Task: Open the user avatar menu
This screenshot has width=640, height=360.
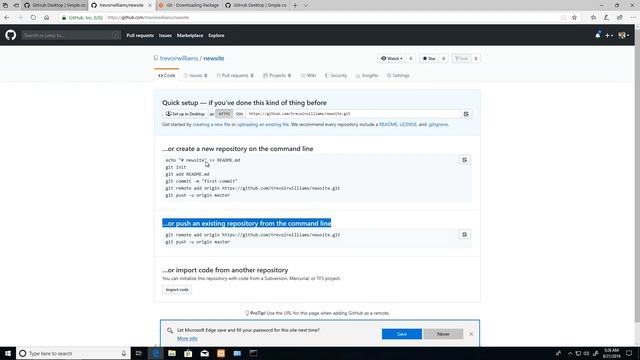Action: click(x=623, y=36)
